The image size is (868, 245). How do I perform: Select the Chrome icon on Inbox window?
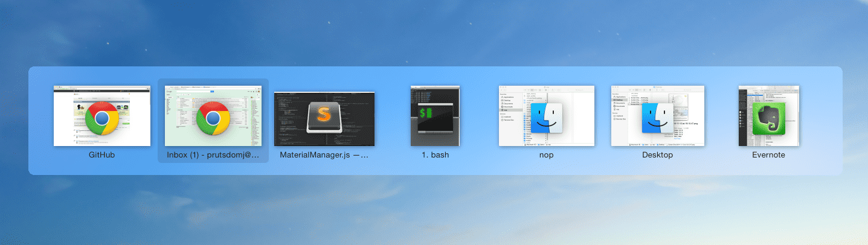pyautogui.click(x=213, y=118)
